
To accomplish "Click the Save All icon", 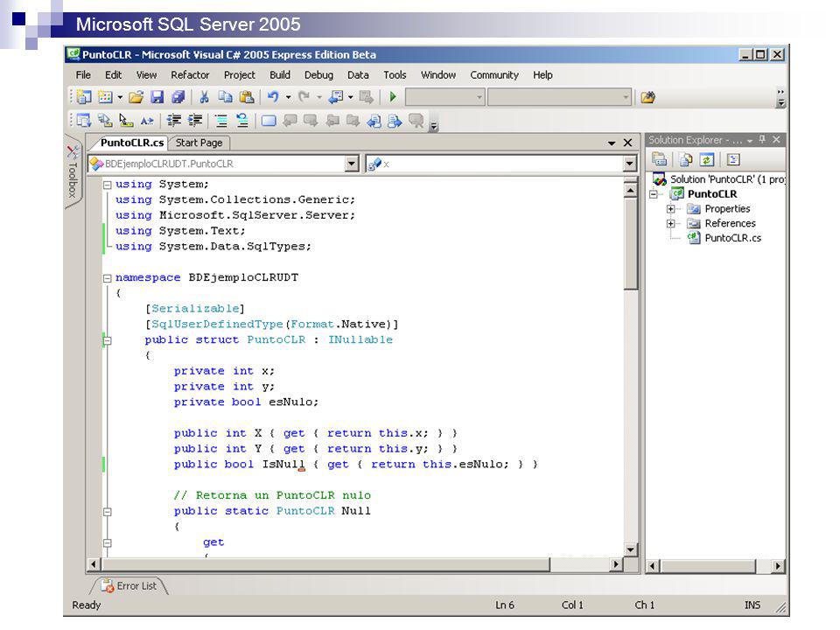I will 178,97.
